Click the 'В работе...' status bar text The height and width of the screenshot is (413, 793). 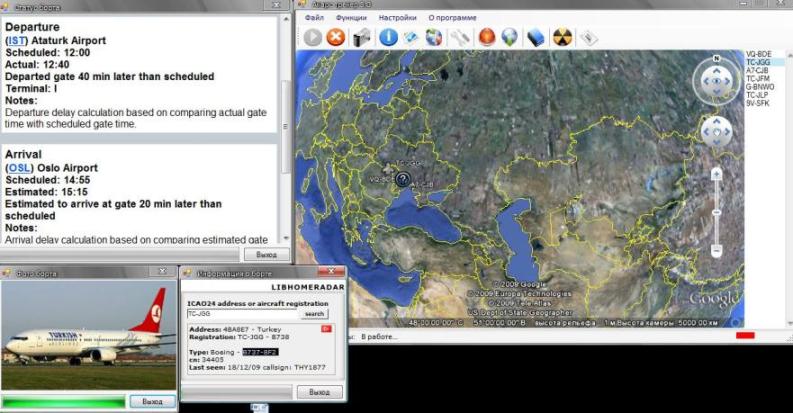379,336
